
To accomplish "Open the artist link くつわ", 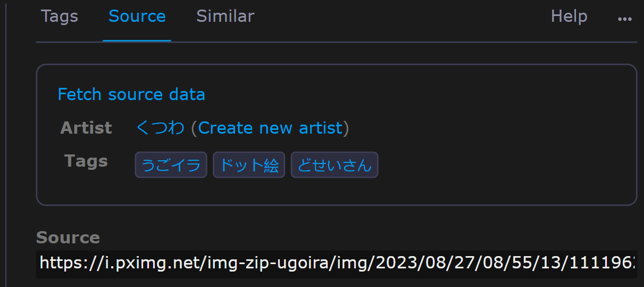I will tap(160, 128).
